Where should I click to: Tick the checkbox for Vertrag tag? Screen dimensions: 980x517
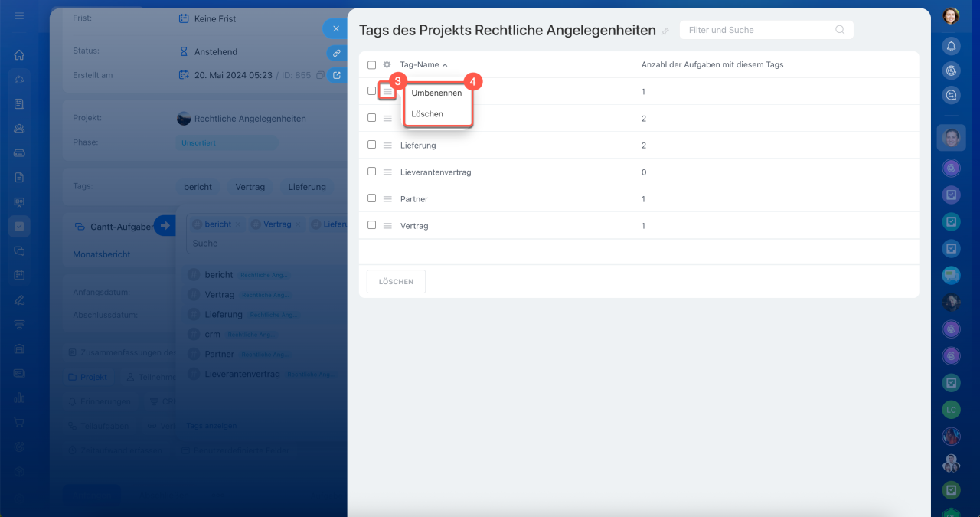pos(371,225)
